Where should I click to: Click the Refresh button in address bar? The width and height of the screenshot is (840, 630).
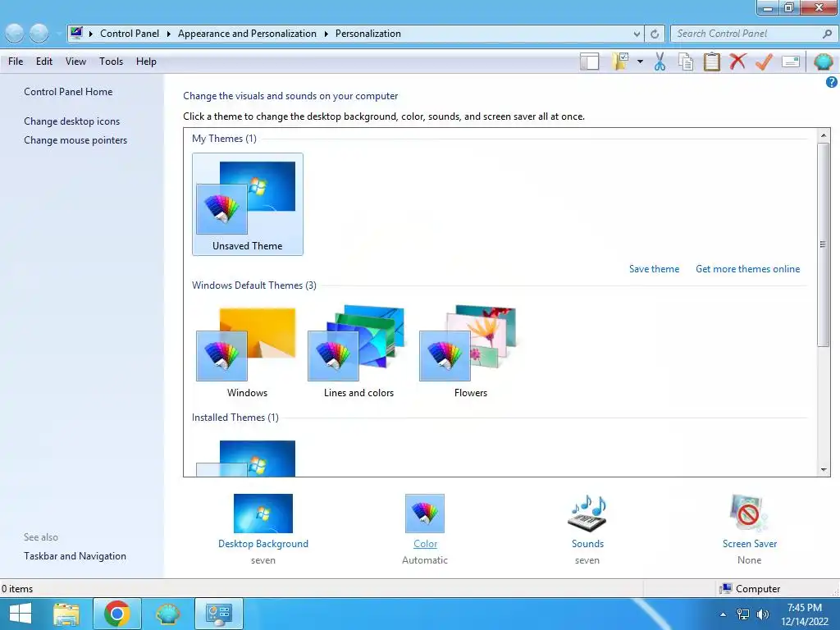coord(655,34)
